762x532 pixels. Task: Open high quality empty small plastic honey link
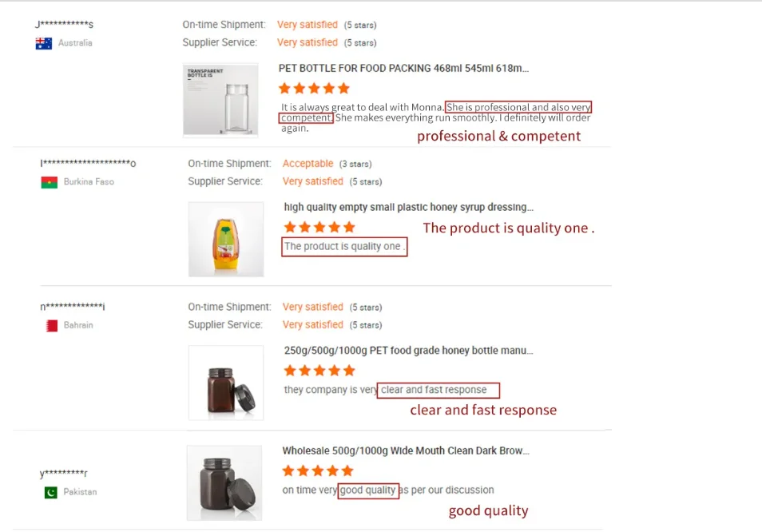(x=409, y=208)
